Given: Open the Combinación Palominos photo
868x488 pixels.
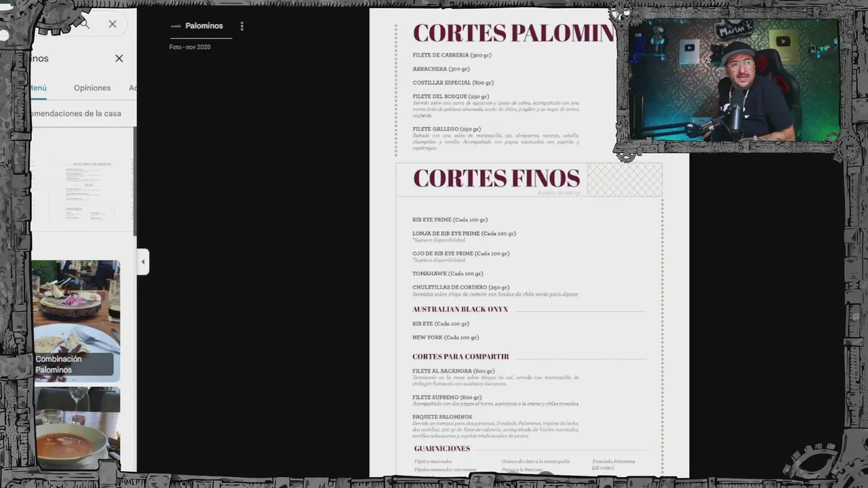Looking at the screenshot, I should (76, 321).
